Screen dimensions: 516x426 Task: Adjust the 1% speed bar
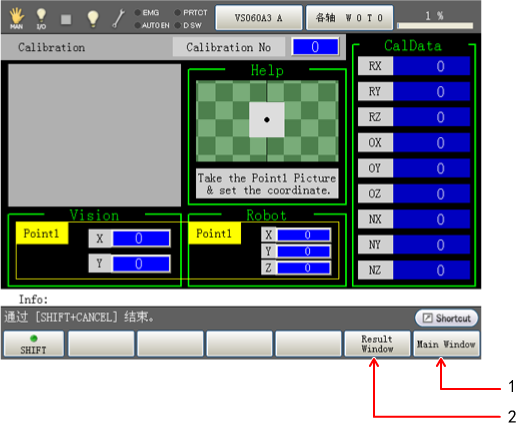pyautogui.click(x=435, y=26)
